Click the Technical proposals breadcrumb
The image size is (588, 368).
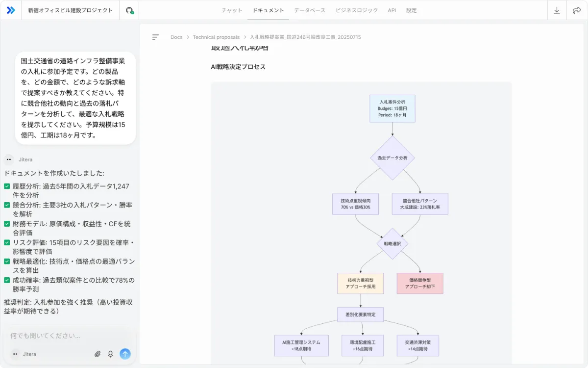tap(216, 37)
